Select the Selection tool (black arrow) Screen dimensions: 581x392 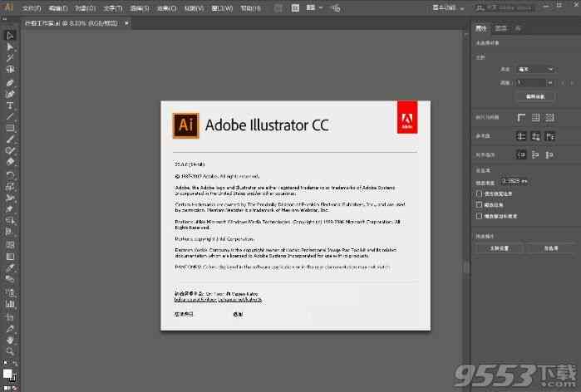[x=10, y=36]
